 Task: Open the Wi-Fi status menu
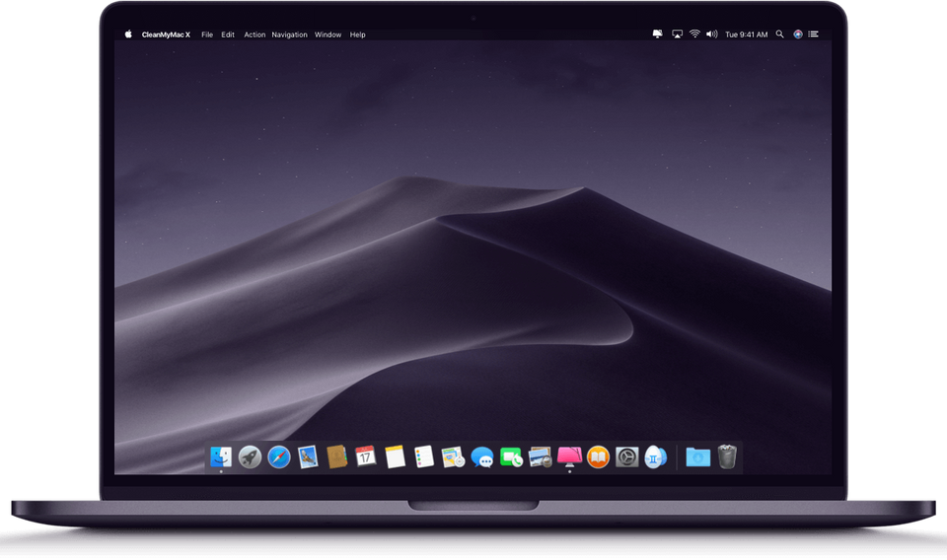pyautogui.click(x=694, y=35)
